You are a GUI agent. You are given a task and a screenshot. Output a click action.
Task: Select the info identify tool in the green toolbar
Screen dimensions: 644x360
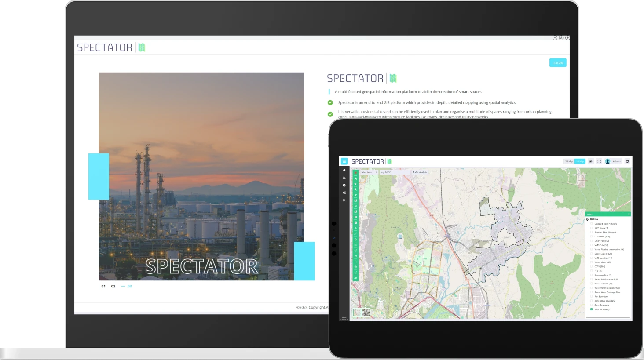pyautogui.click(x=355, y=206)
